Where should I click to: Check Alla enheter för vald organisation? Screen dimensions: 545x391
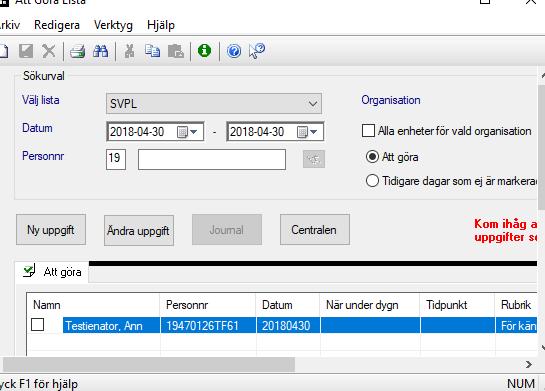[x=368, y=131]
